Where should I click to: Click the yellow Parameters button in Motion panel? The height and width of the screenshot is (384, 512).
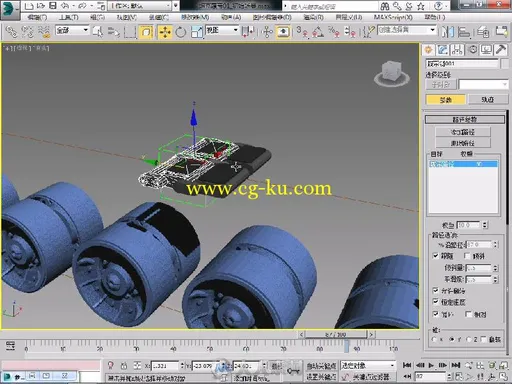pos(445,100)
